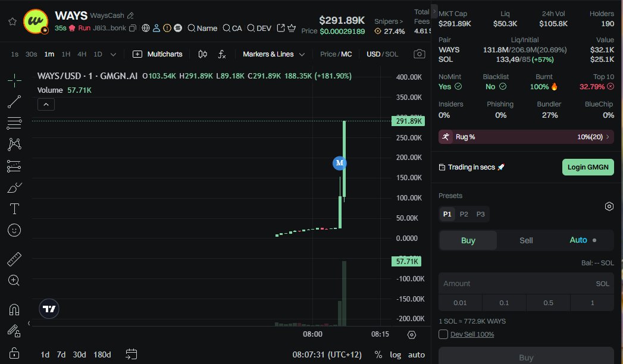Open the share external-link icon
Viewport: 623px width, 364px height.
(281, 28)
